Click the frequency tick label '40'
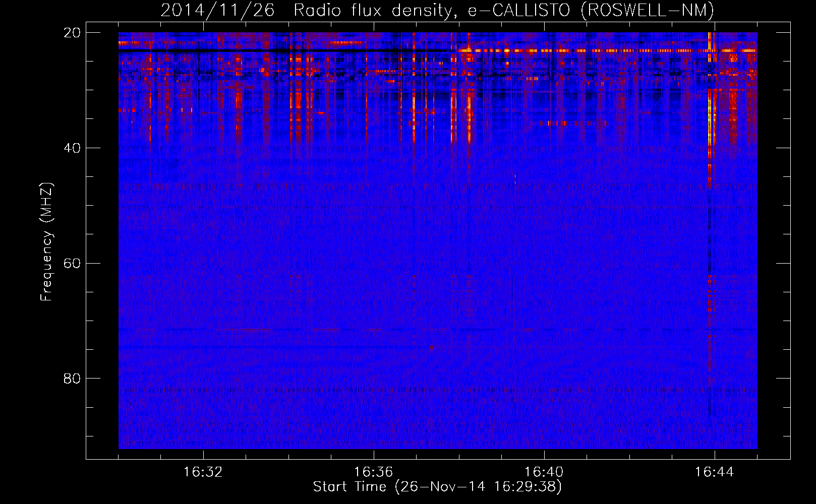816x504 pixels. click(72, 148)
